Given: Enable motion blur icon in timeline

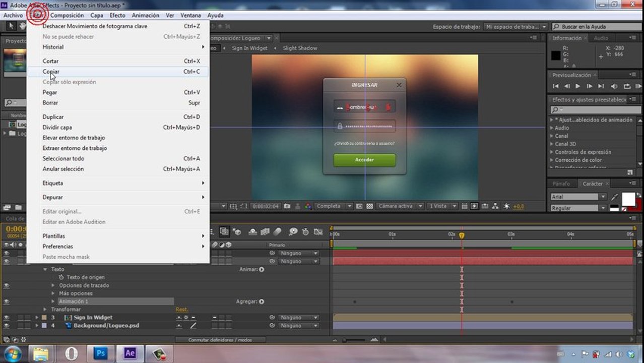Looking at the screenshot, I should pos(277,232).
